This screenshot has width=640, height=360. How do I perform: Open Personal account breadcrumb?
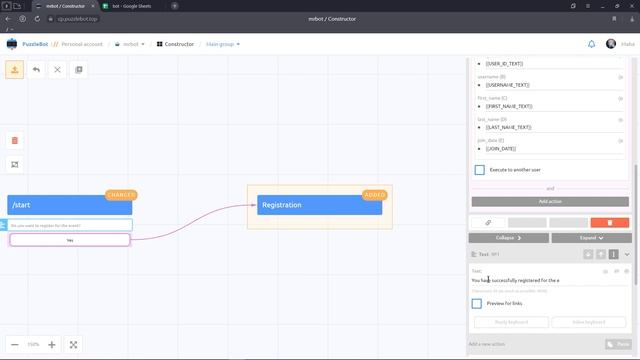pos(82,44)
